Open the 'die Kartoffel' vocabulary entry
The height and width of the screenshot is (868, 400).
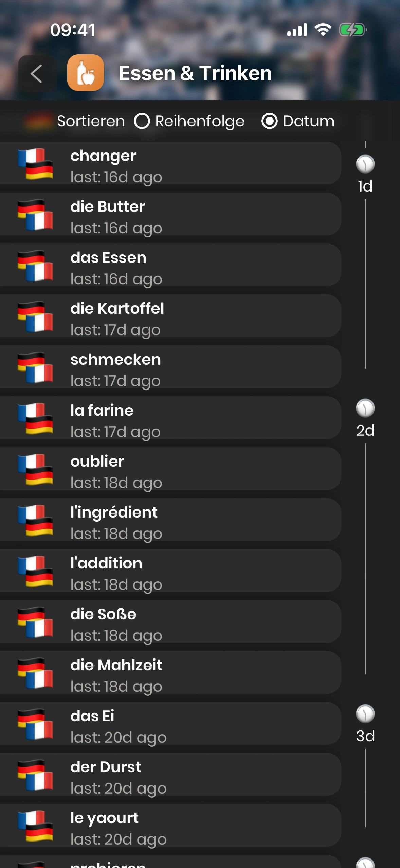pyautogui.click(x=170, y=317)
